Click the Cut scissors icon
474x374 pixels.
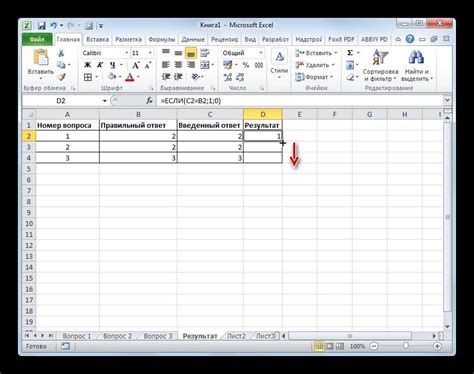coord(61,53)
